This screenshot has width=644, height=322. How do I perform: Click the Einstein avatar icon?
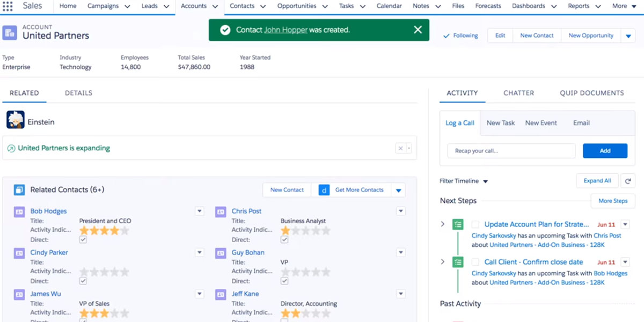pos(16,120)
